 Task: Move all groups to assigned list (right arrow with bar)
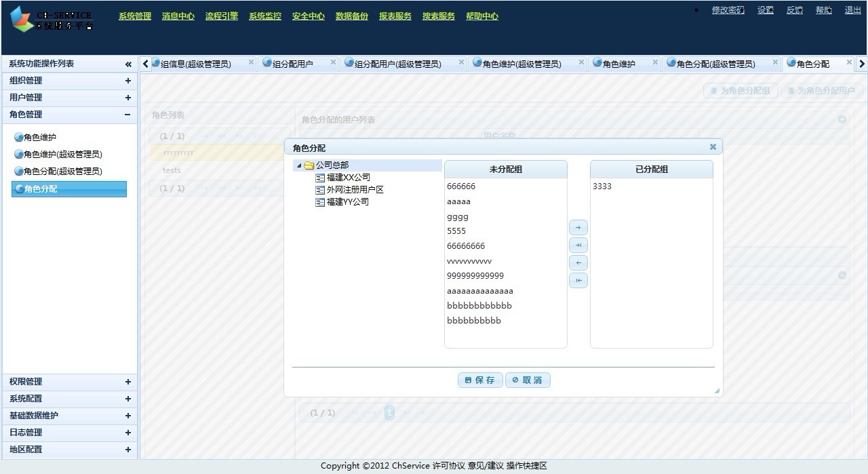(x=578, y=245)
